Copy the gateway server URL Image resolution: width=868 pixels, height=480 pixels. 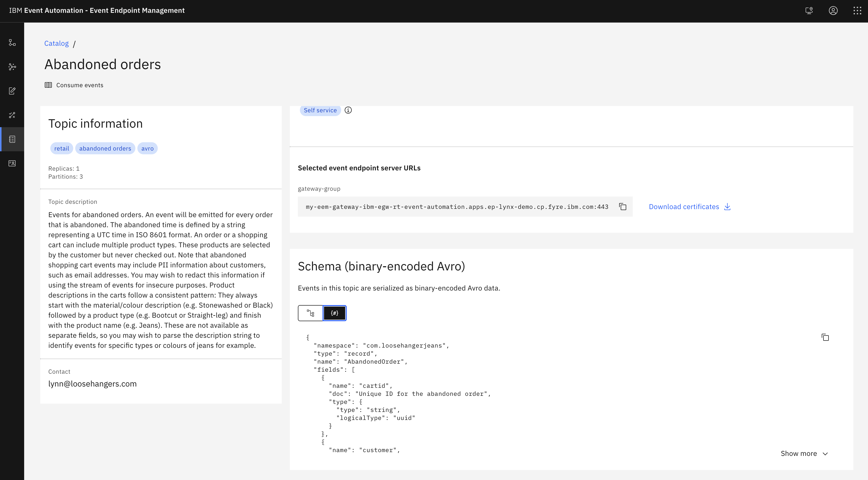tap(623, 207)
